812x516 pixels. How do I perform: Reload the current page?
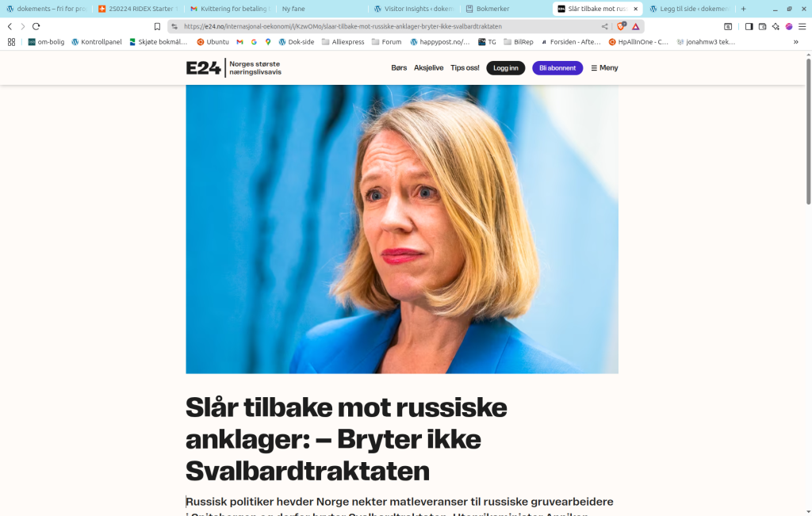(x=36, y=26)
